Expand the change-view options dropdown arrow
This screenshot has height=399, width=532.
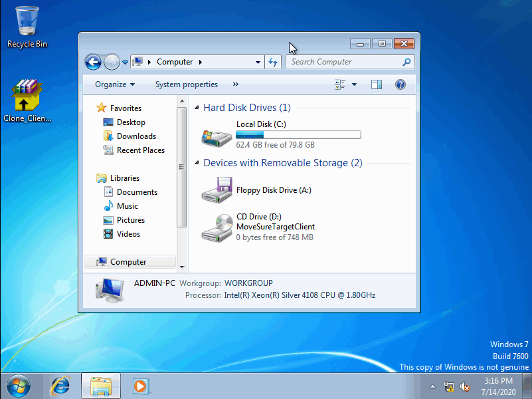click(x=354, y=84)
